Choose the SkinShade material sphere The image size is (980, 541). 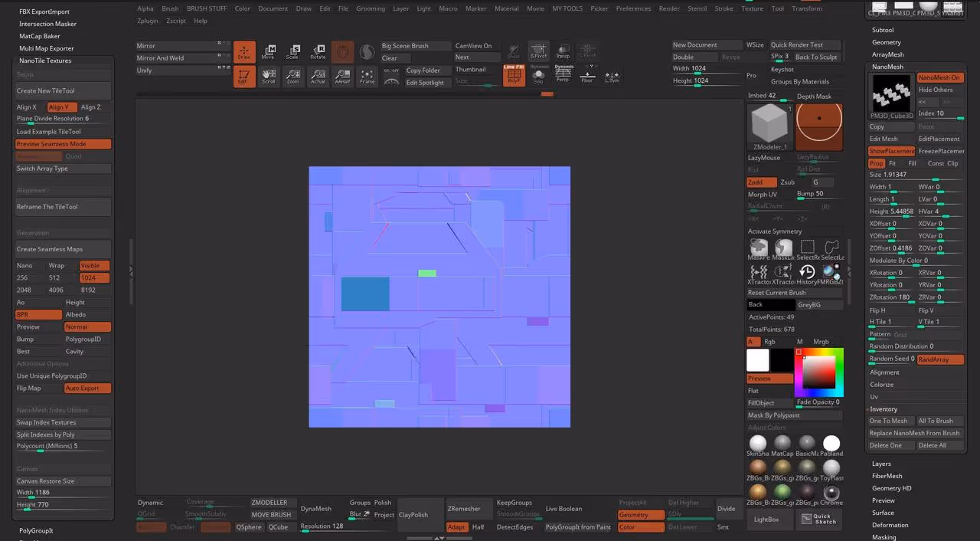point(758,445)
